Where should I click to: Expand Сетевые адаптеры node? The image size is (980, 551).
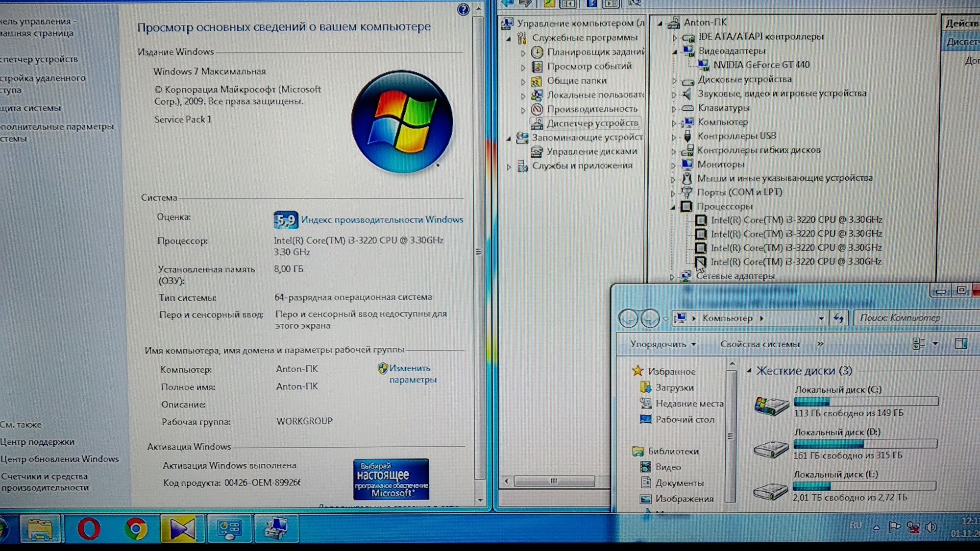point(672,277)
